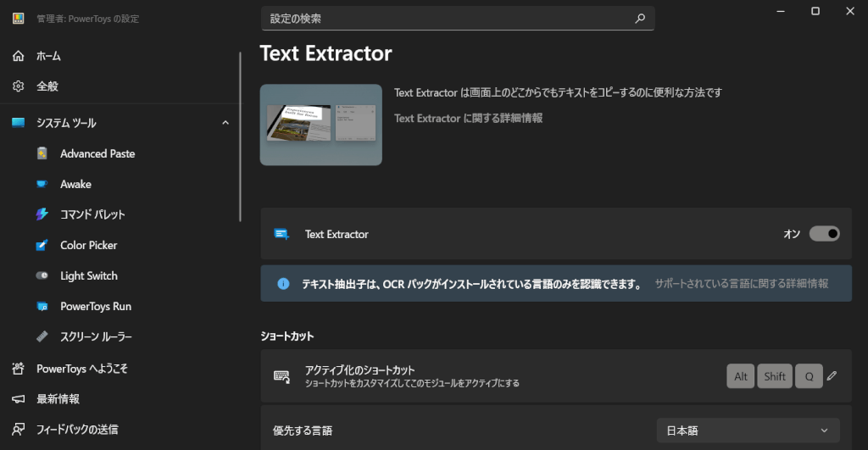Select the スクリーン ルーラー ruler icon
Image resolution: width=868 pixels, height=450 pixels.
(42, 336)
